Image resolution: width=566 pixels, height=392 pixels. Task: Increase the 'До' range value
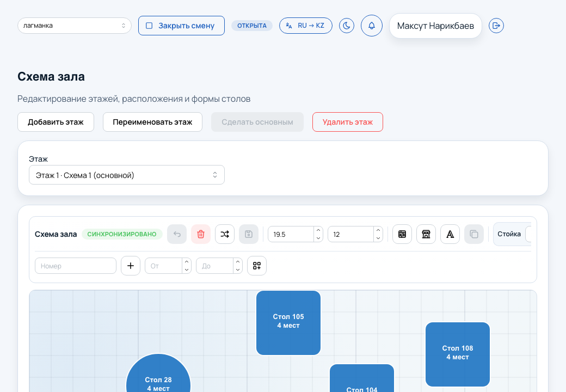coord(238,262)
